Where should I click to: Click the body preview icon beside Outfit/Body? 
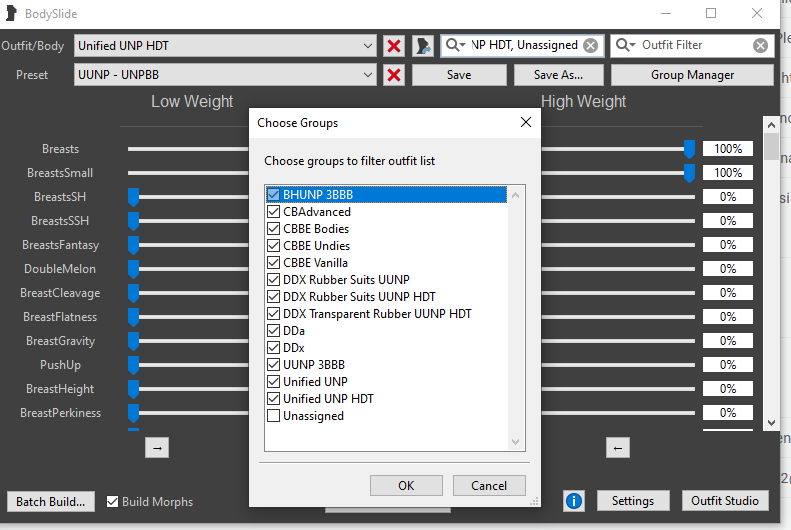(423, 46)
